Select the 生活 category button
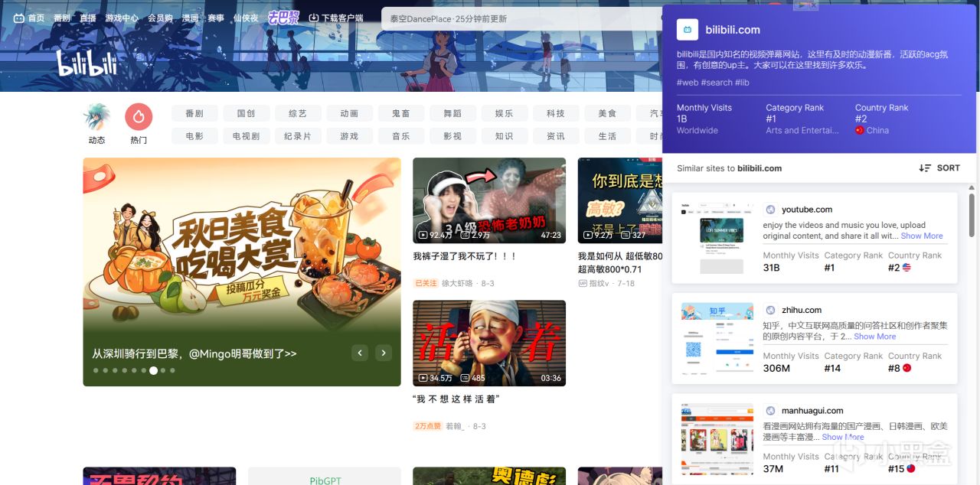 pyautogui.click(x=607, y=136)
